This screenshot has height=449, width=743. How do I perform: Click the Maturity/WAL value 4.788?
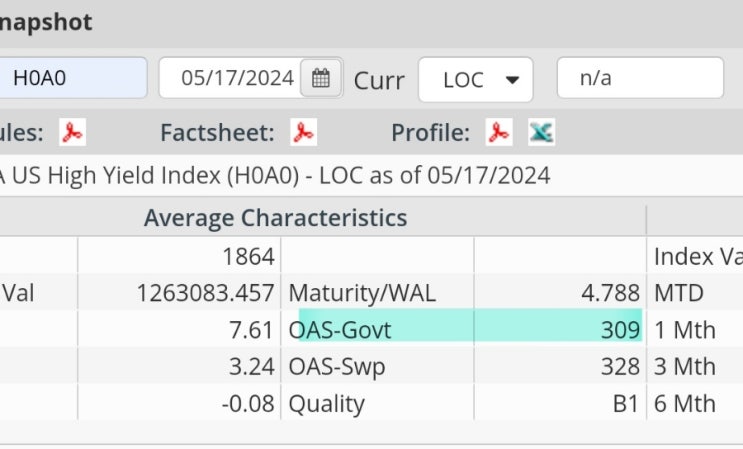coord(610,294)
